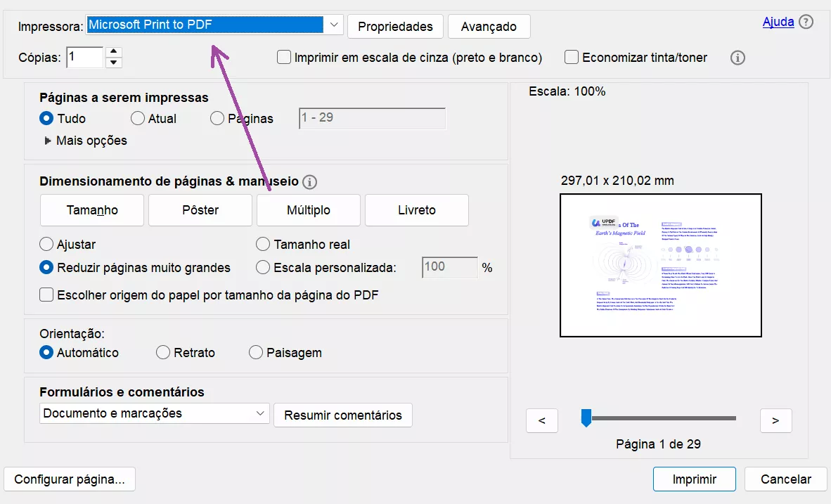Enable Imprimir em escala de cinza
This screenshot has width=831, height=504.
[284, 58]
